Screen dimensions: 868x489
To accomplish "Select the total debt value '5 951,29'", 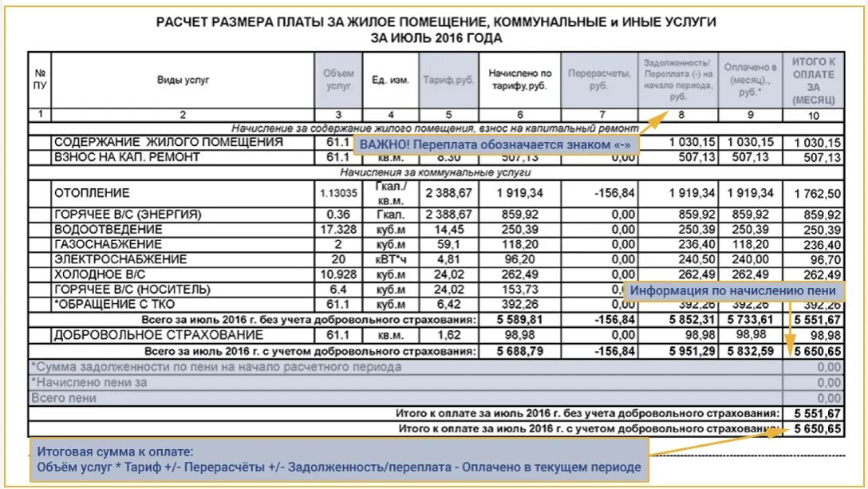I will [x=692, y=352].
